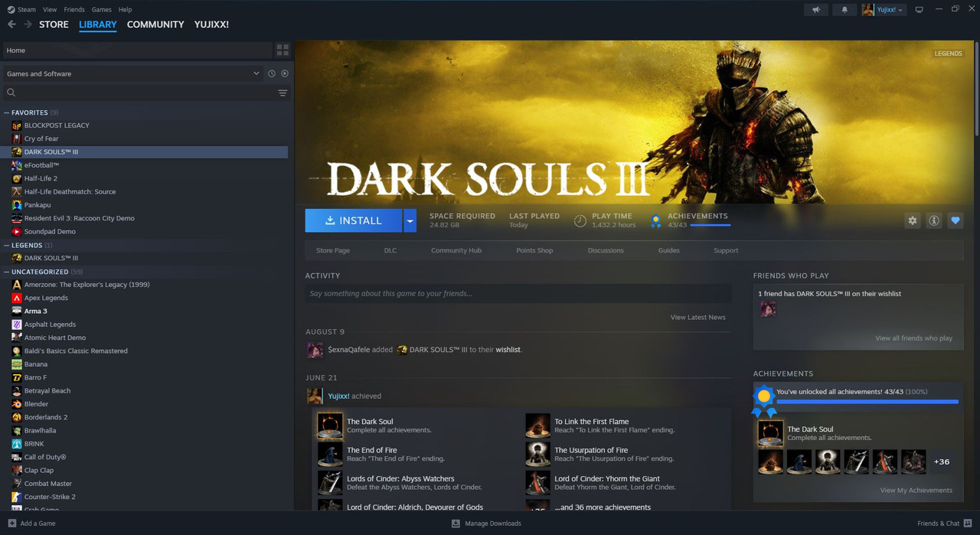Click View My Achievements

(x=916, y=491)
